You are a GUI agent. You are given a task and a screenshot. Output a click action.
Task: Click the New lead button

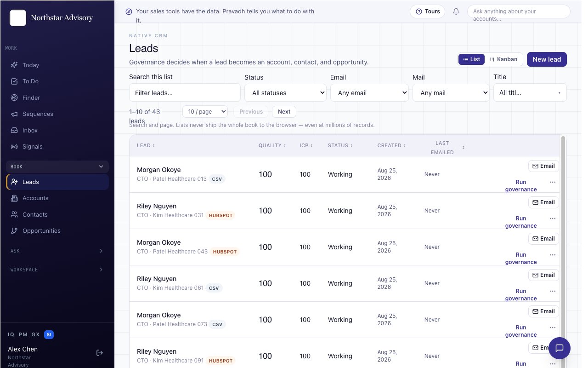point(547,59)
